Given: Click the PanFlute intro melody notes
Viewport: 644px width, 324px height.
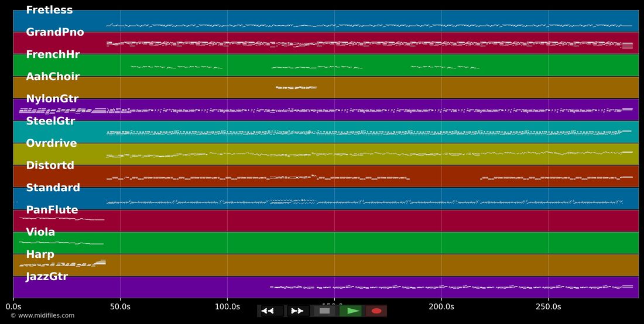Looking at the screenshot, I should (x=61, y=219).
